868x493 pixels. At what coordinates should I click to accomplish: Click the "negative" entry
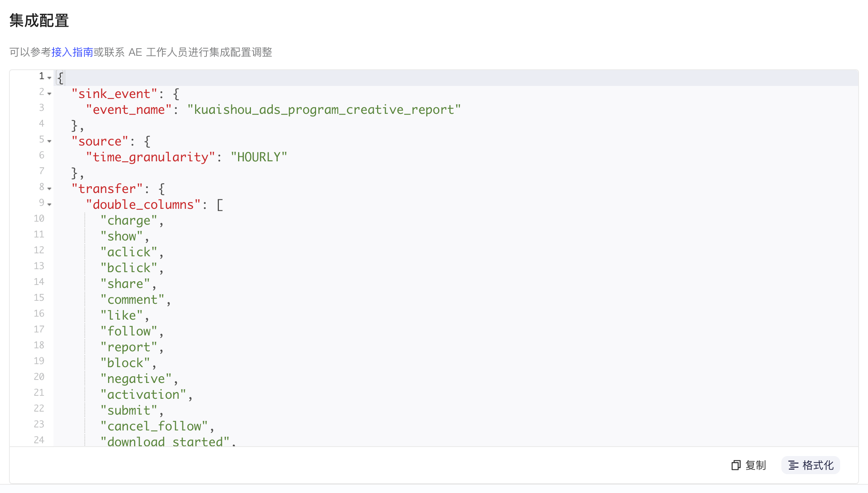136,379
